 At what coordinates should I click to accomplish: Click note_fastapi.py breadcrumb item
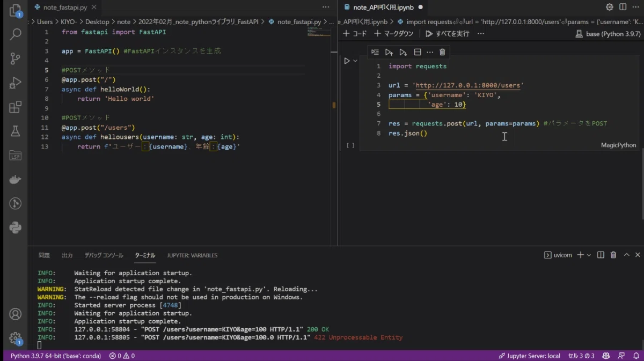click(x=295, y=22)
